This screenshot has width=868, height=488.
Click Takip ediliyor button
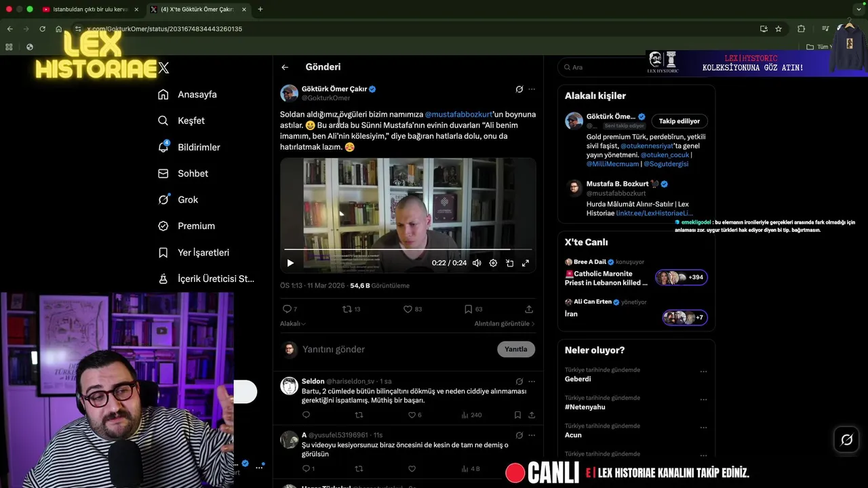(x=679, y=121)
